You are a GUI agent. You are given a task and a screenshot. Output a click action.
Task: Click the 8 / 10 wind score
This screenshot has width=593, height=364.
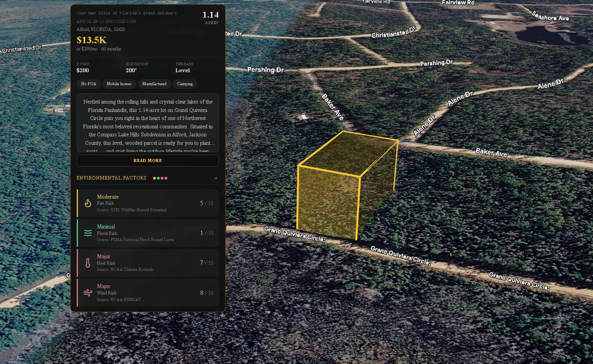(x=207, y=293)
